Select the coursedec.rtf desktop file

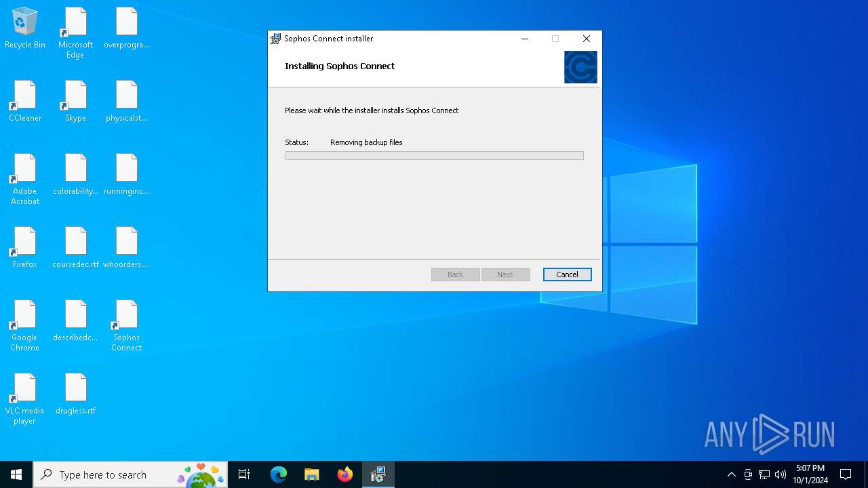coord(75,248)
